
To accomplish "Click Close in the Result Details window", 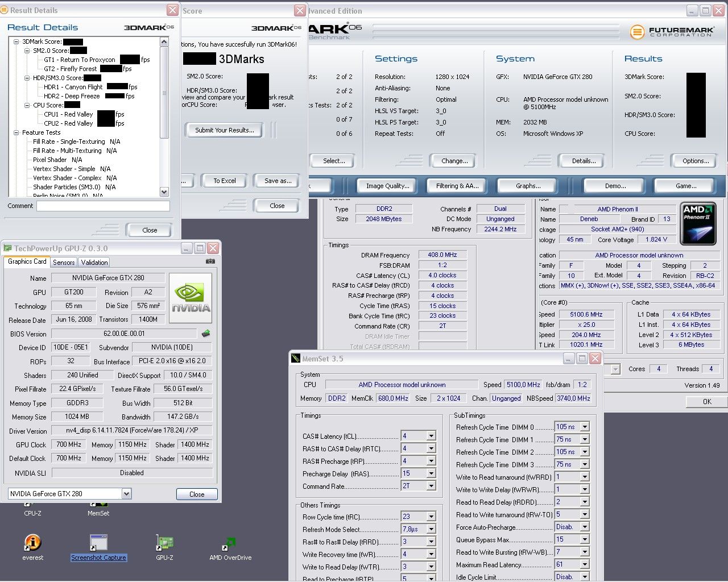I will [150, 230].
